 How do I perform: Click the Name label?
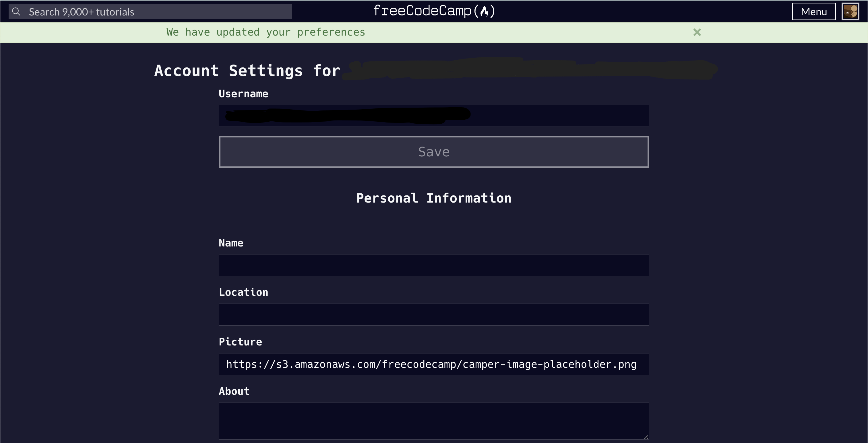coord(231,243)
